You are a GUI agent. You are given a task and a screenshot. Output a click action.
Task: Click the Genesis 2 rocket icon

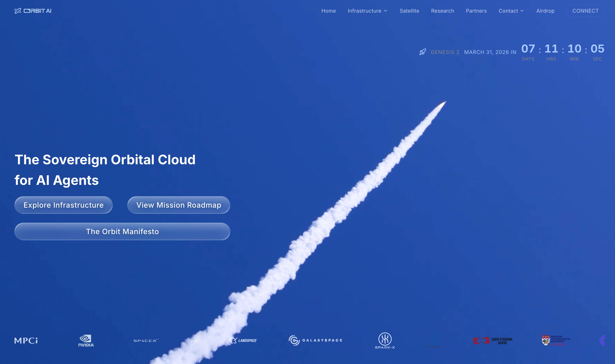(x=422, y=52)
